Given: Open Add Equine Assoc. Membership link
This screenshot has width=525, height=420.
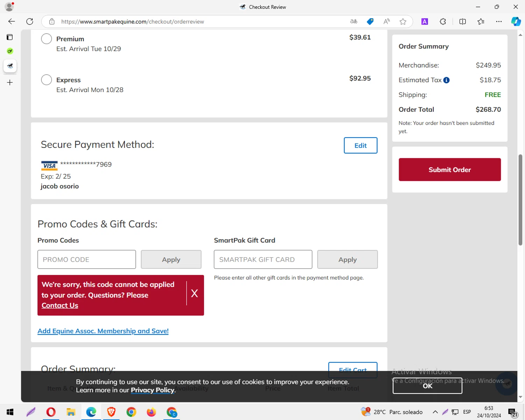Looking at the screenshot, I should pos(103,331).
